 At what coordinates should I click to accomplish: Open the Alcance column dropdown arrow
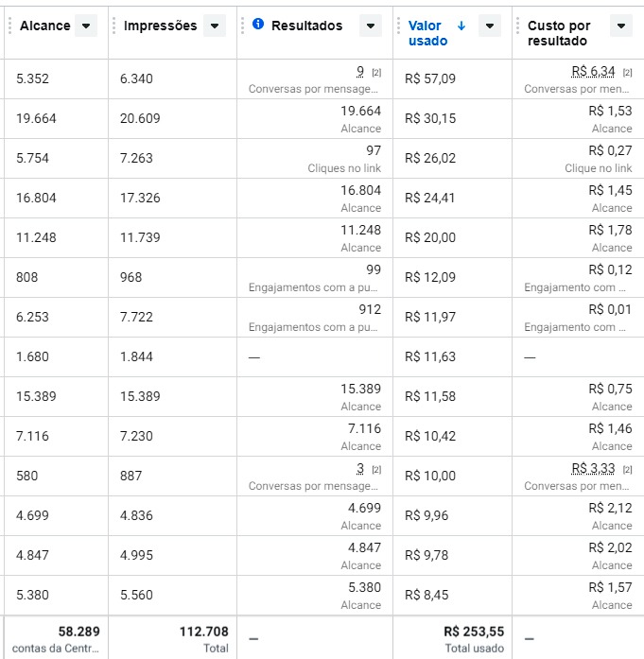tap(86, 26)
